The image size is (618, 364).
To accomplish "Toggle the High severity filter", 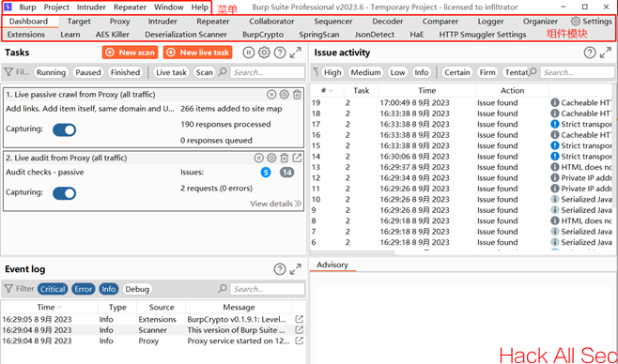I will 332,72.
